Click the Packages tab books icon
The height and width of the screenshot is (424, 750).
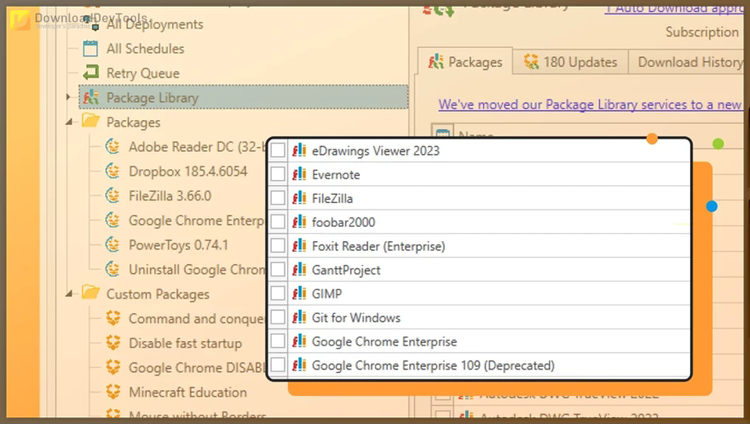click(436, 62)
